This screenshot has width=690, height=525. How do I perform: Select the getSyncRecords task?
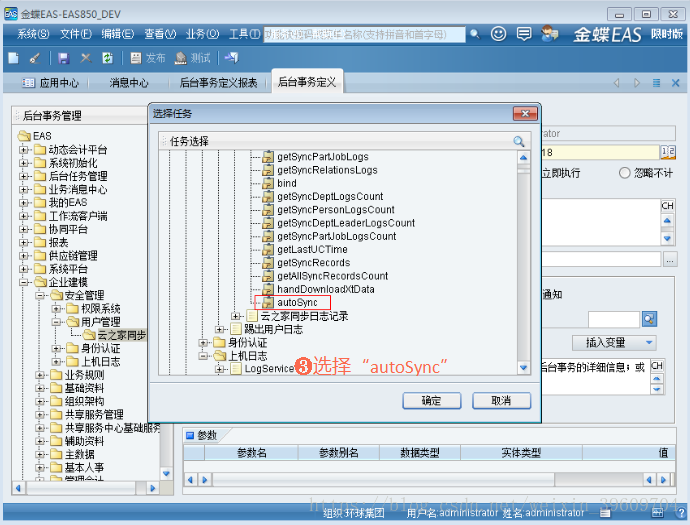point(313,263)
